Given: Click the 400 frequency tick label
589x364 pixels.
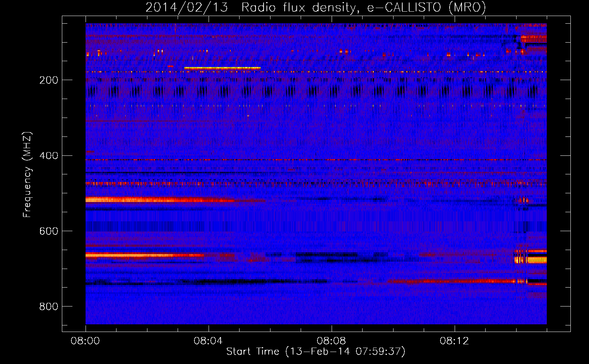Looking at the screenshot, I should click(49, 156).
